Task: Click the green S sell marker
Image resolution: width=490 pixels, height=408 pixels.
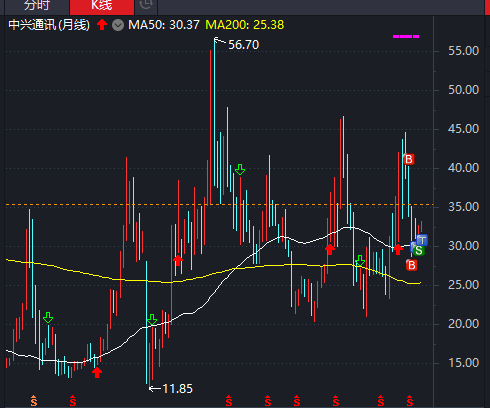Action: coord(419,250)
